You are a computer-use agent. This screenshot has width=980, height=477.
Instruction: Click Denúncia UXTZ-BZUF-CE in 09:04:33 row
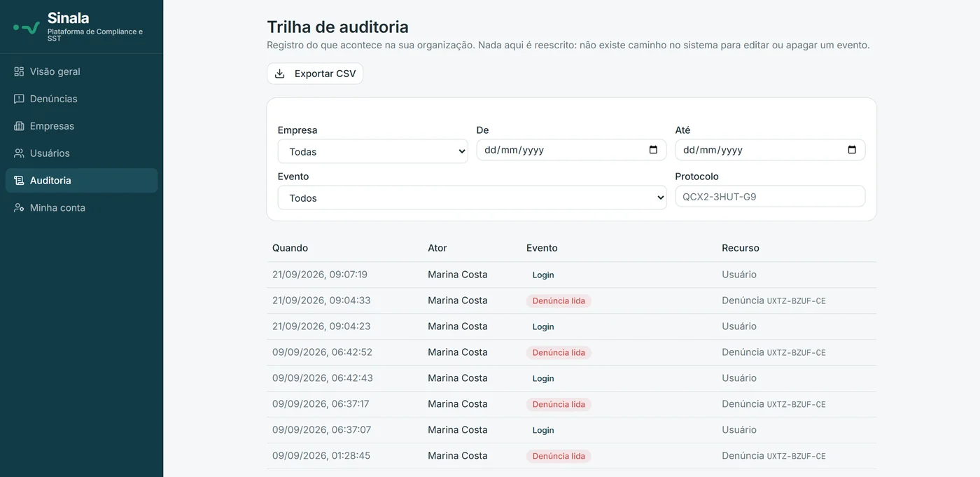pyautogui.click(x=773, y=300)
